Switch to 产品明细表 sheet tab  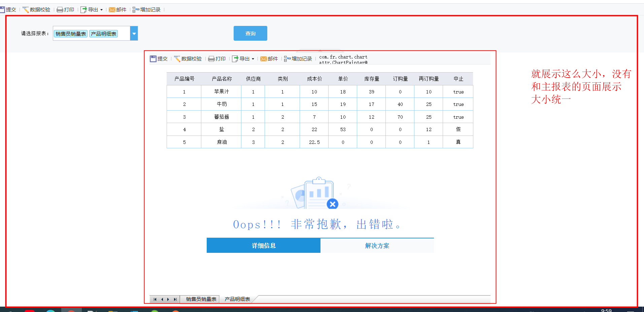coord(237,299)
